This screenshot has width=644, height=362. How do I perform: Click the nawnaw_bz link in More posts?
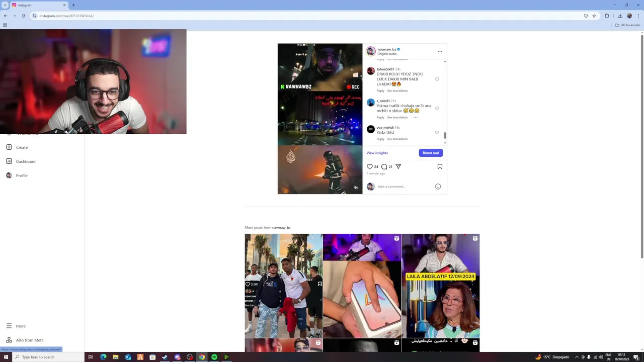click(x=281, y=227)
